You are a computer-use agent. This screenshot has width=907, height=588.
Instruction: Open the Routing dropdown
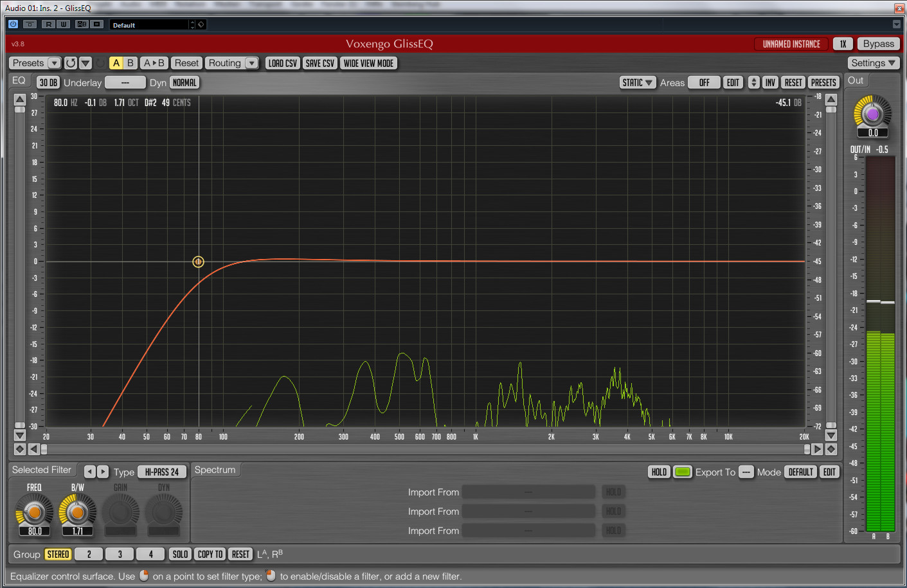pyautogui.click(x=232, y=63)
